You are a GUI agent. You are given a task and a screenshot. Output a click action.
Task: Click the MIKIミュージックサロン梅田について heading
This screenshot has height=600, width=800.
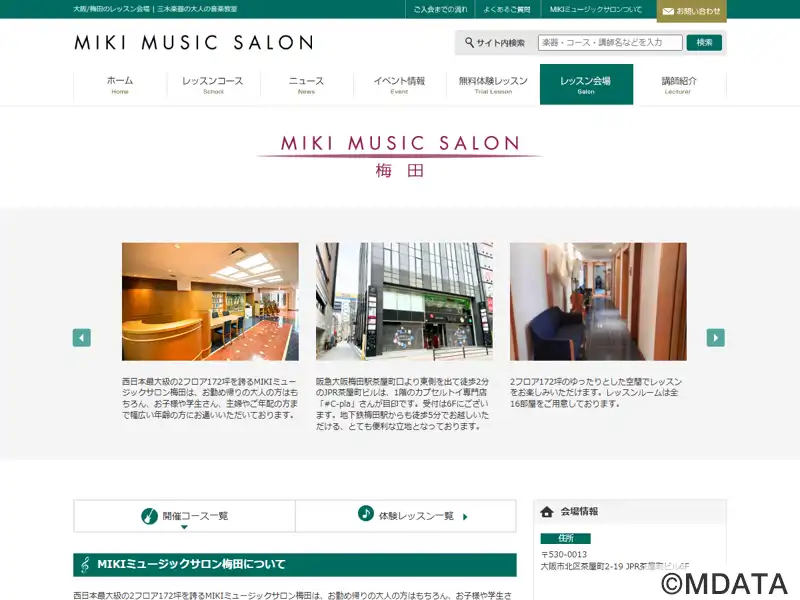[295, 565]
